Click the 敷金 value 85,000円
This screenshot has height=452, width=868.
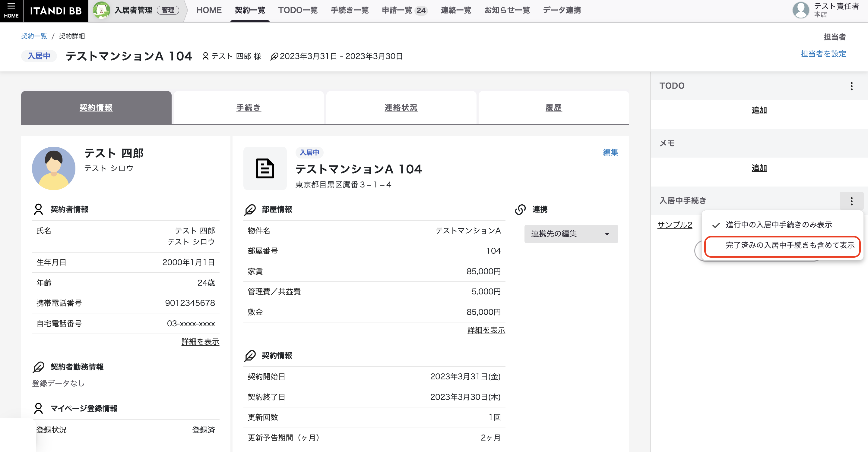(483, 312)
